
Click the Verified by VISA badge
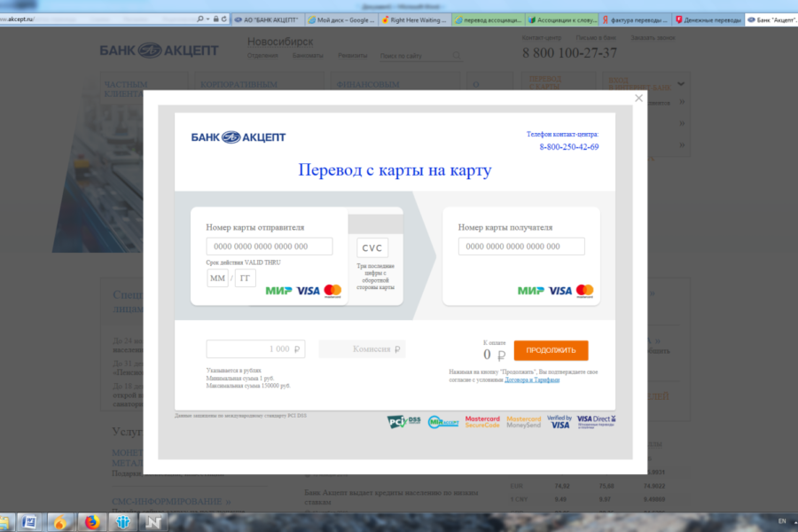click(x=559, y=422)
